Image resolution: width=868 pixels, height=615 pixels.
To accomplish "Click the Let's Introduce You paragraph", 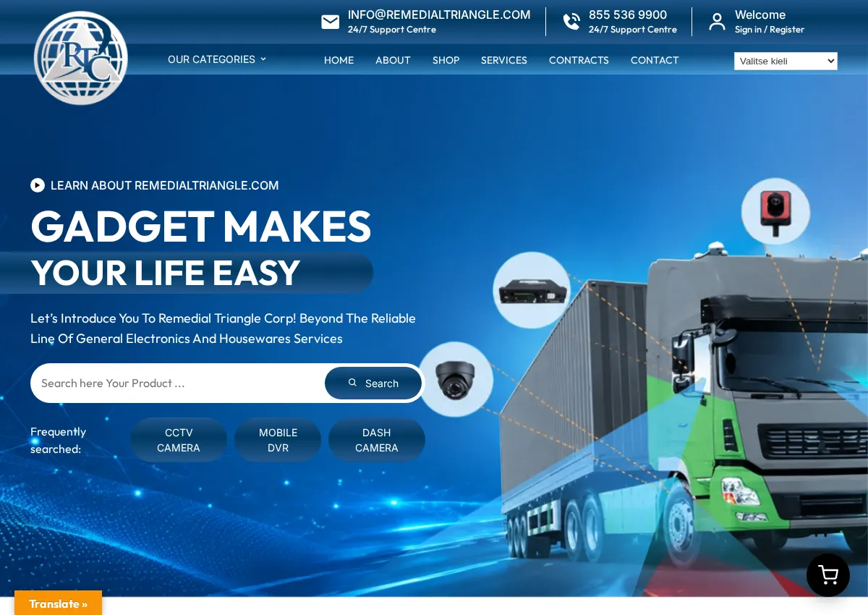I will [223, 328].
